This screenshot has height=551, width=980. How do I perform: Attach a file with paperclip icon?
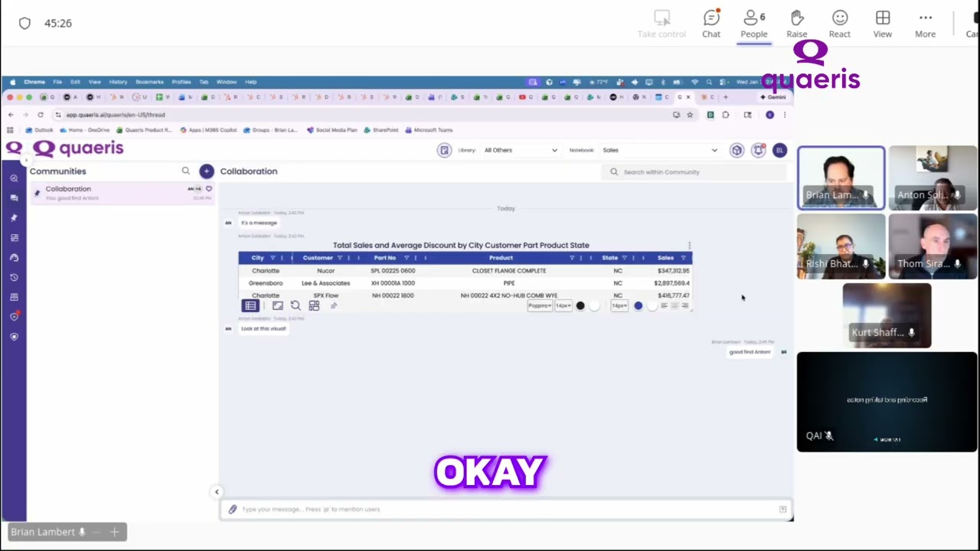pyautogui.click(x=233, y=509)
